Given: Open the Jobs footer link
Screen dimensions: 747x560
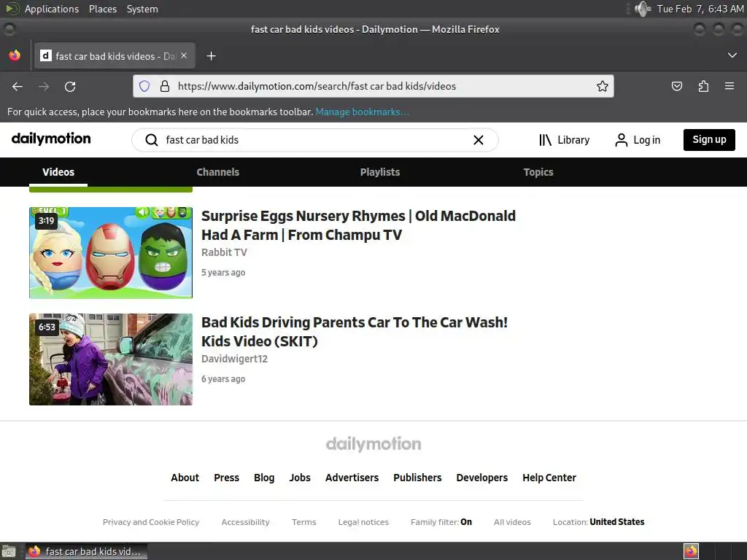Looking at the screenshot, I should [x=300, y=478].
